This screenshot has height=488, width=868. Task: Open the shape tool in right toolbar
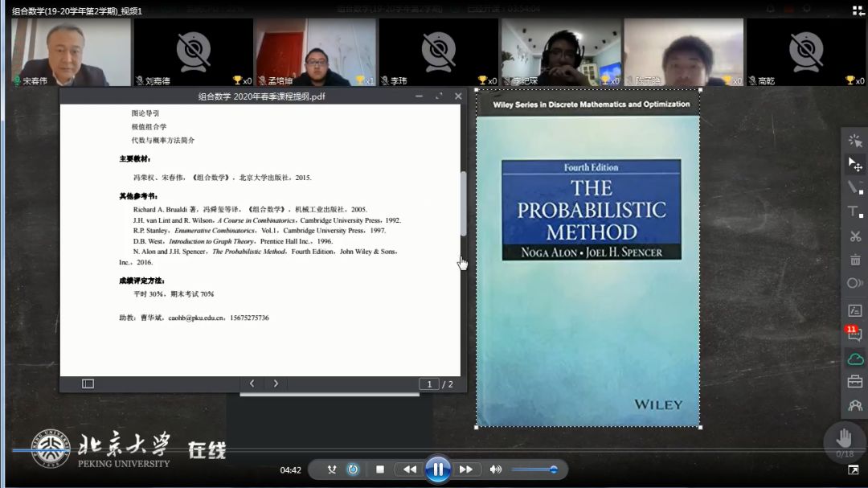(855, 284)
